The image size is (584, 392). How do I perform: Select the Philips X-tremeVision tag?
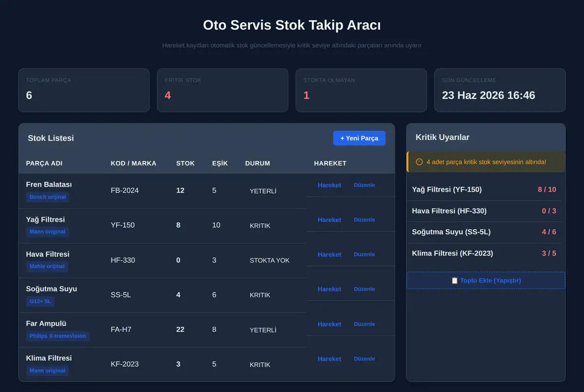pos(57,336)
